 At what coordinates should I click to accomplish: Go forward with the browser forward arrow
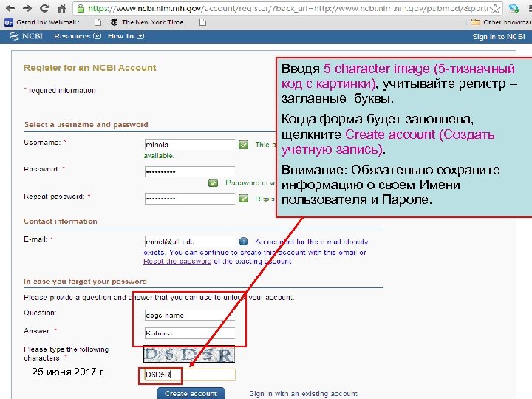point(27,8)
